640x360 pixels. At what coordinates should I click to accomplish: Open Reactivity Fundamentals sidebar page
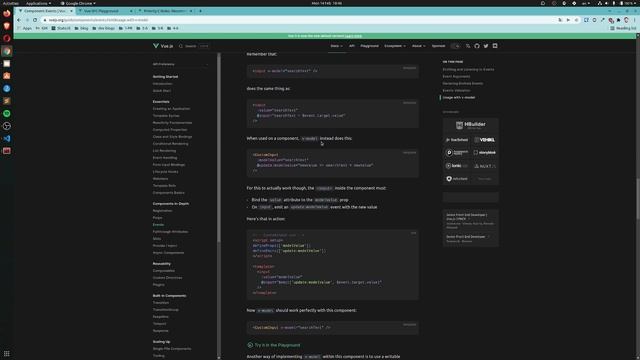pos(172,122)
